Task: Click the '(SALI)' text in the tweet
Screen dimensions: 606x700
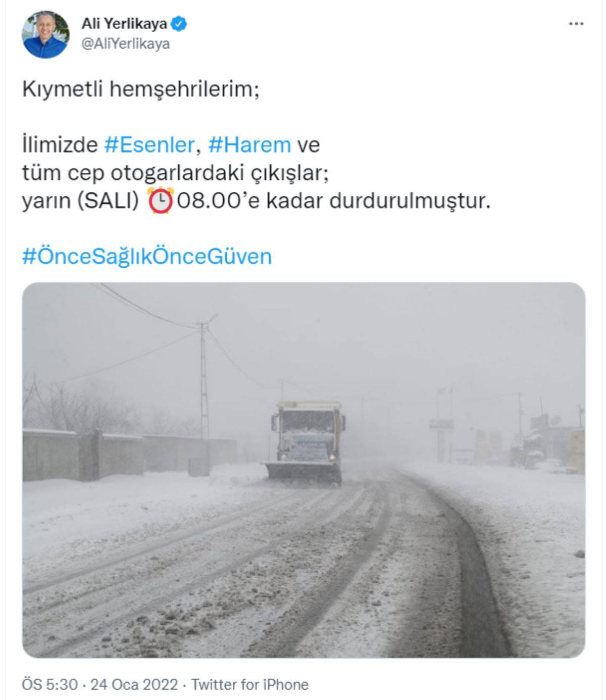Action: 108,201
